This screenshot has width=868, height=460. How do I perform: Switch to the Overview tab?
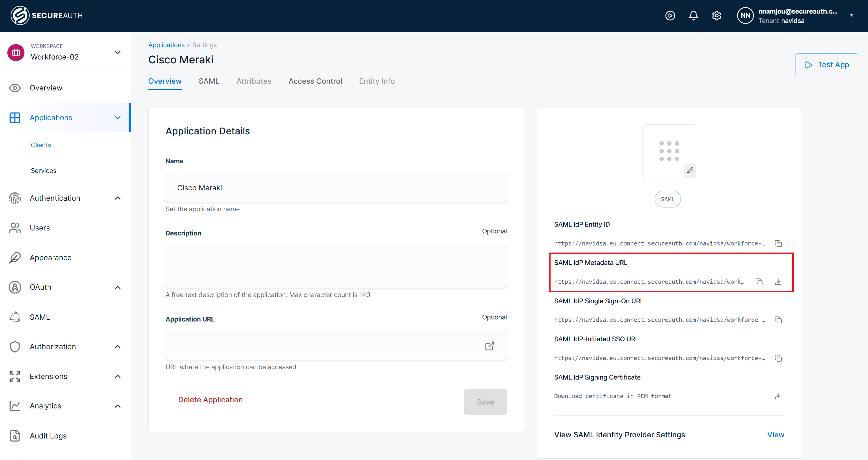165,81
